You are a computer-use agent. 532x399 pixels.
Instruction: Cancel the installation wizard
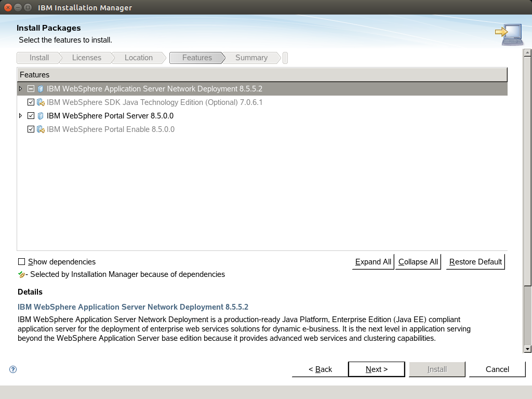[x=497, y=369]
